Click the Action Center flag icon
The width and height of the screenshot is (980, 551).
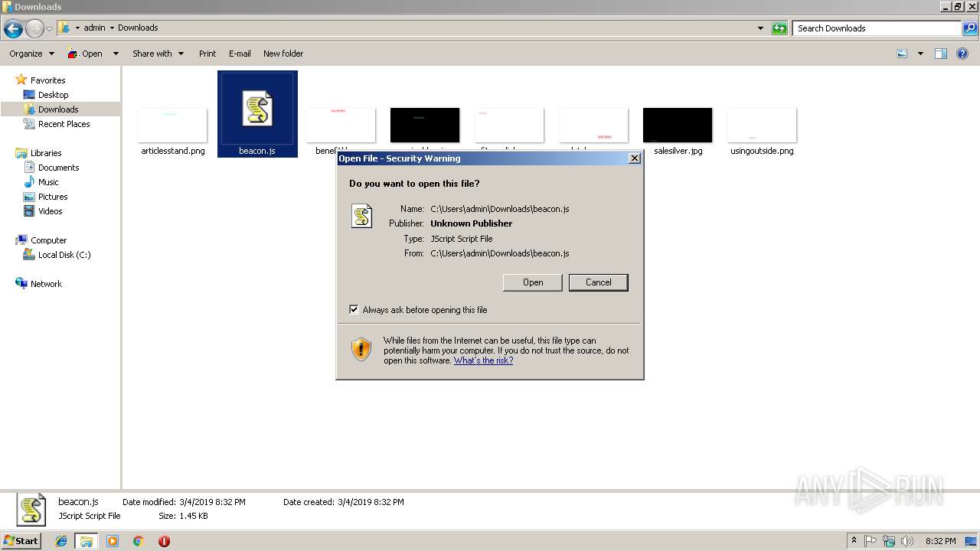pos(871,541)
